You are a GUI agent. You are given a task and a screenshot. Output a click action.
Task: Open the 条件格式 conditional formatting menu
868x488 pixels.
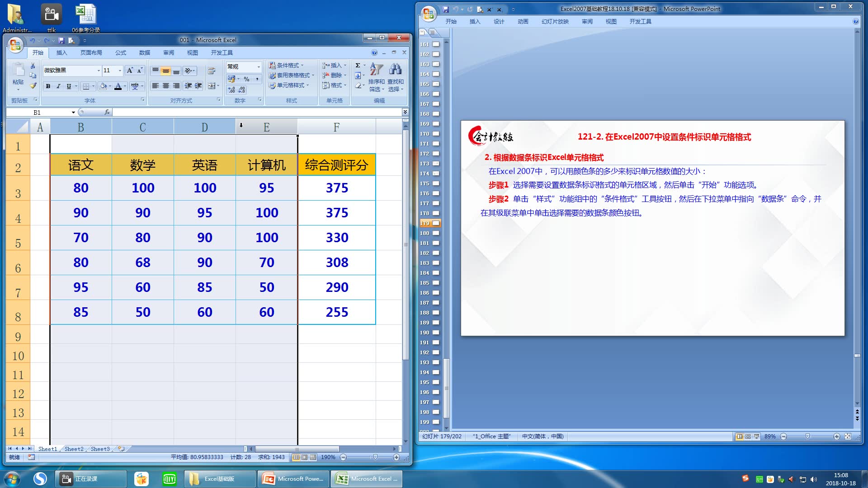(x=287, y=65)
